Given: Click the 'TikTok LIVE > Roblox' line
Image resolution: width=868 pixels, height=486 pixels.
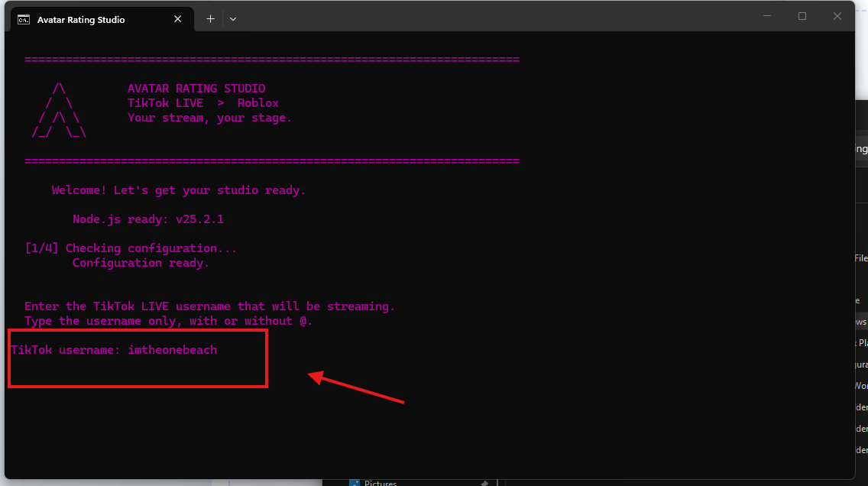Looking at the screenshot, I should pos(202,103).
